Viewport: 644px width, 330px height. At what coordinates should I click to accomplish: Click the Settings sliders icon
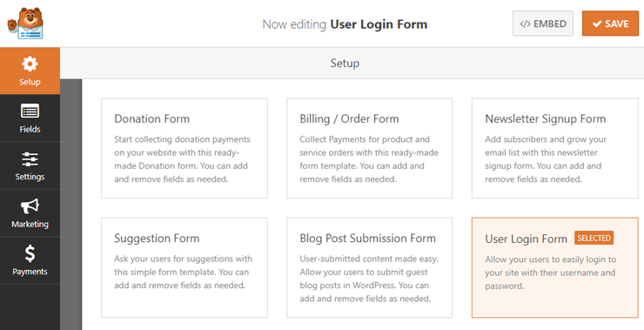tap(30, 159)
